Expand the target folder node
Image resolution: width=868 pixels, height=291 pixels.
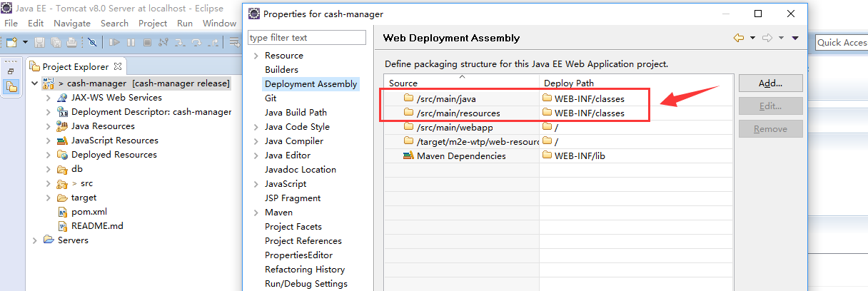[48, 198]
